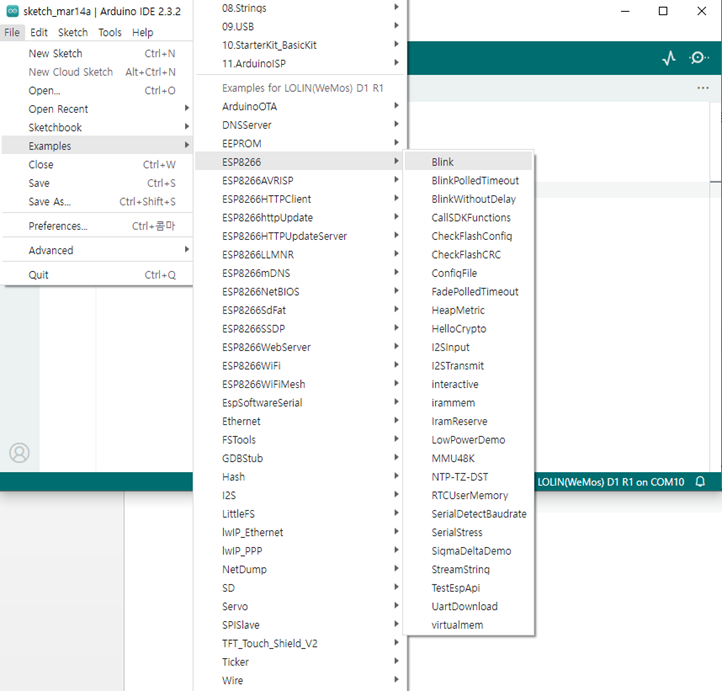Expand the ESP8266 examples submenu

pyautogui.click(x=300, y=162)
